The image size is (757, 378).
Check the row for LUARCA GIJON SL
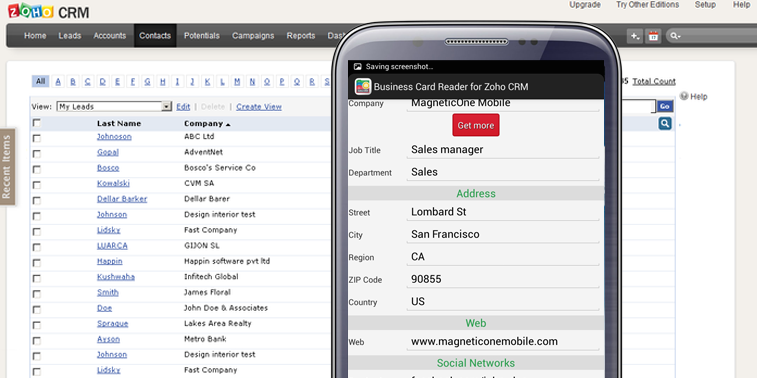click(37, 247)
